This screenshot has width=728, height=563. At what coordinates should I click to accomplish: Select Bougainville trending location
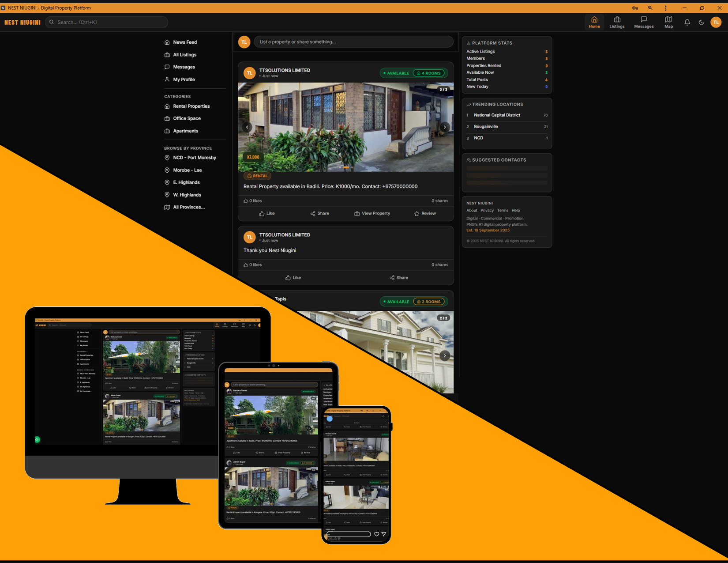(x=507, y=127)
